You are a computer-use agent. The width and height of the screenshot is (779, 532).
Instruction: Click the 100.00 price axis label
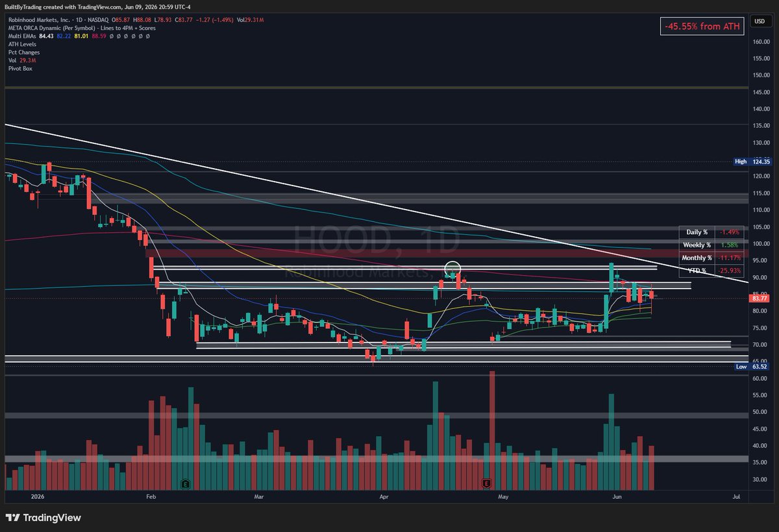tap(761, 243)
